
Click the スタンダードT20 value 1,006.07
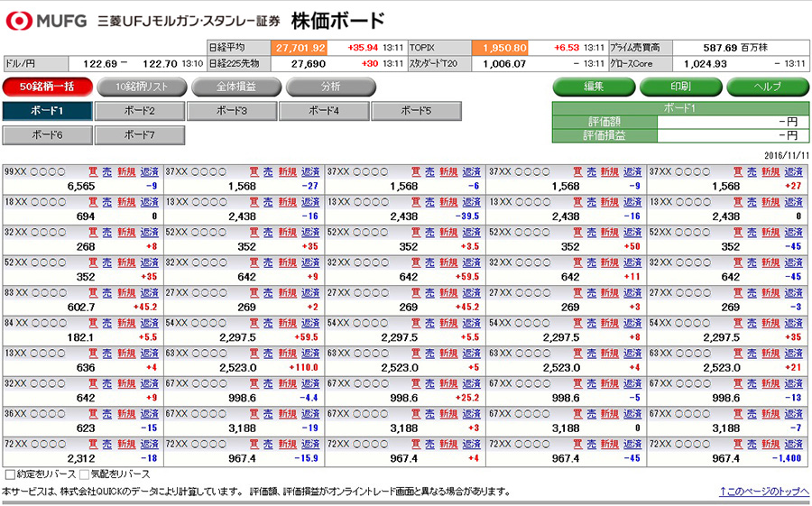(x=504, y=64)
